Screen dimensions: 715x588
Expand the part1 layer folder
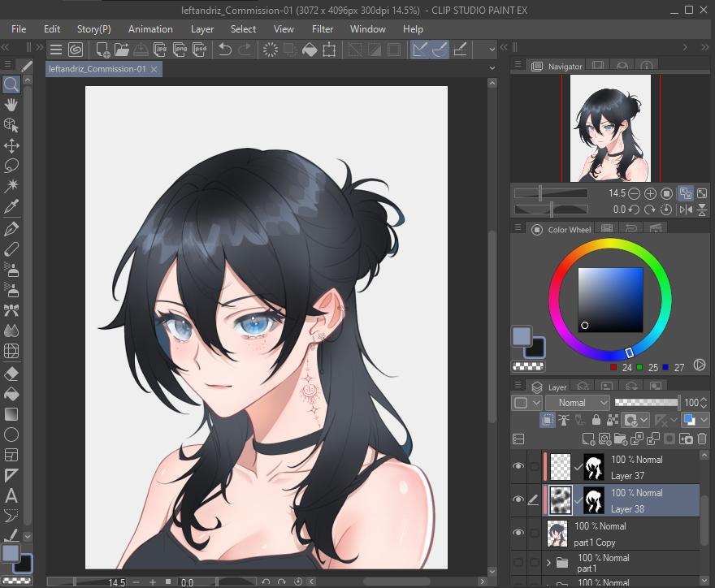548,562
